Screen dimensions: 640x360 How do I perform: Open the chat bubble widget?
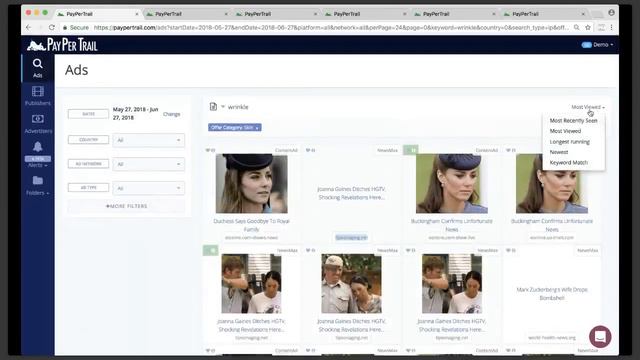click(600, 337)
